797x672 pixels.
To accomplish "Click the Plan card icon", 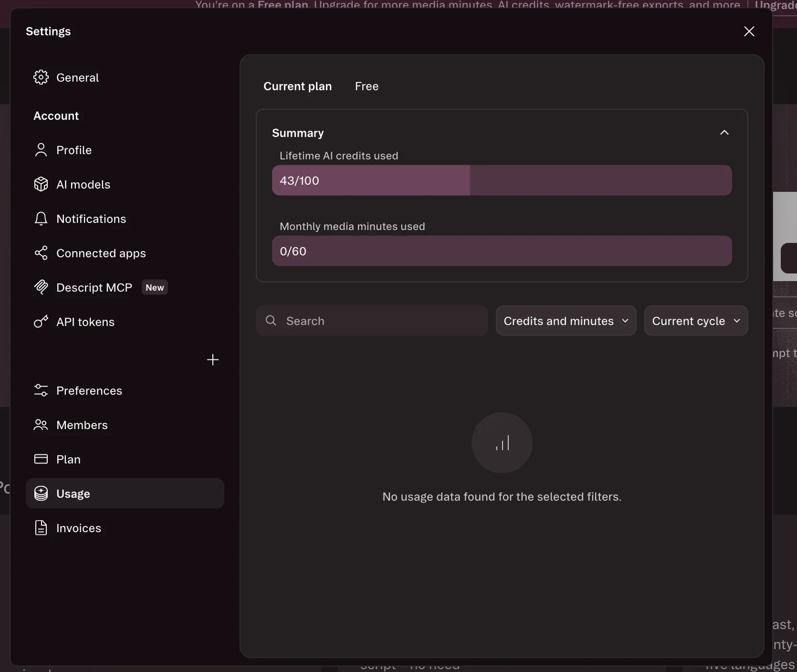I will click(x=41, y=459).
